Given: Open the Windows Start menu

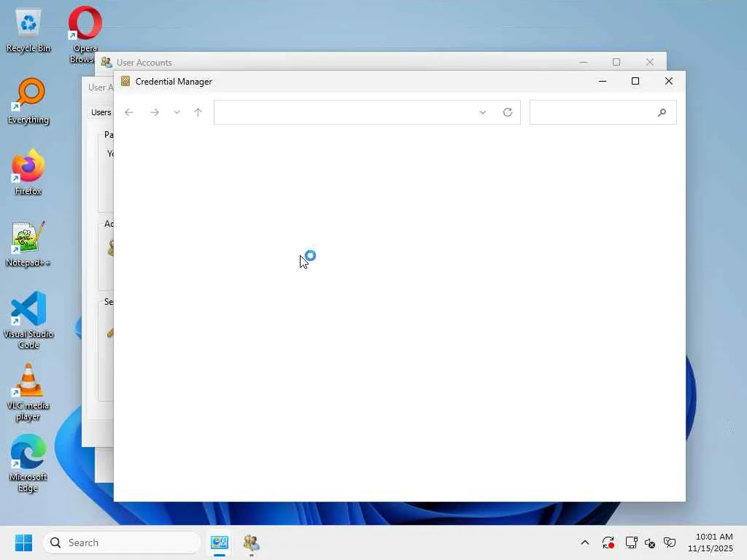Looking at the screenshot, I should pyautogui.click(x=23, y=542).
